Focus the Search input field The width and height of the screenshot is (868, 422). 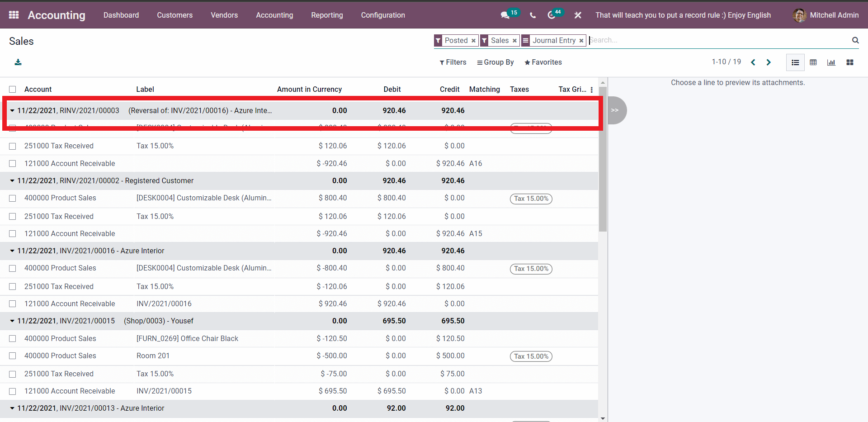tap(719, 40)
